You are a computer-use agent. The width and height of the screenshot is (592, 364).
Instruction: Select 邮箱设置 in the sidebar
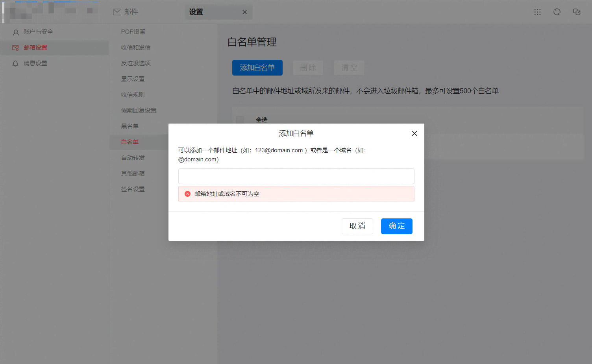coord(54,48)
